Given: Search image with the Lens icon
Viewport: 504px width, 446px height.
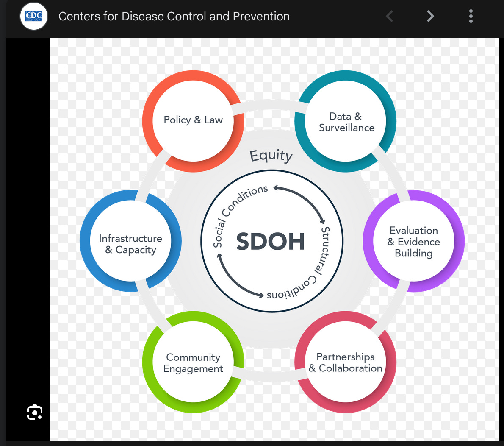Looking at the screenshot, I should click(35, 412).
